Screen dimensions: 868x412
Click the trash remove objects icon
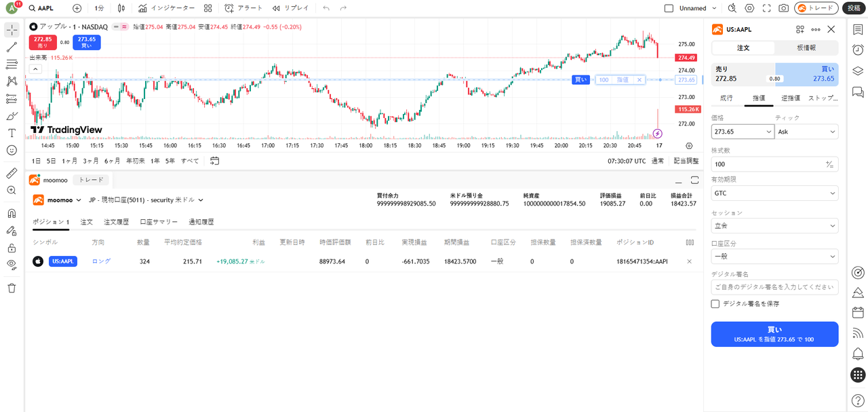(12, 288)
